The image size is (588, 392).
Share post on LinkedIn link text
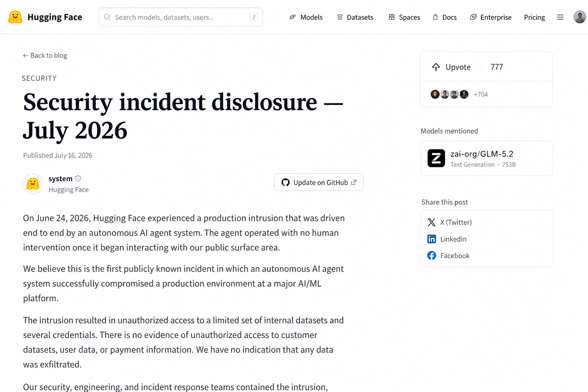453,239
